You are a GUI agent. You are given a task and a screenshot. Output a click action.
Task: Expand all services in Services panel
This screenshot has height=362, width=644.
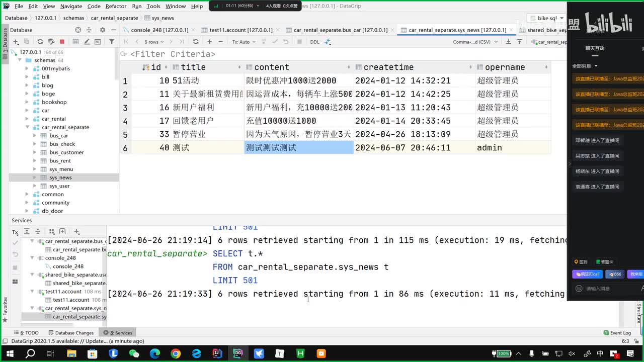pos(26,231)
